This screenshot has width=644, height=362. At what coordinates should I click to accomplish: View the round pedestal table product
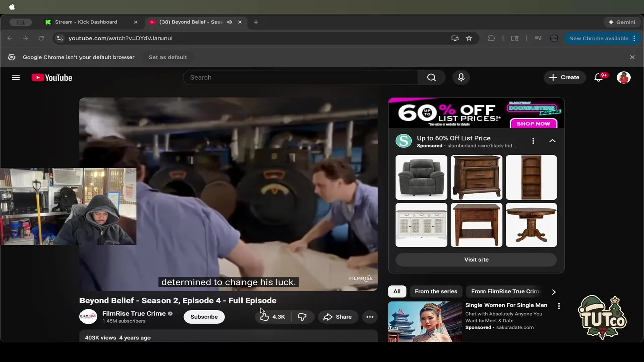tap(531, 225)
